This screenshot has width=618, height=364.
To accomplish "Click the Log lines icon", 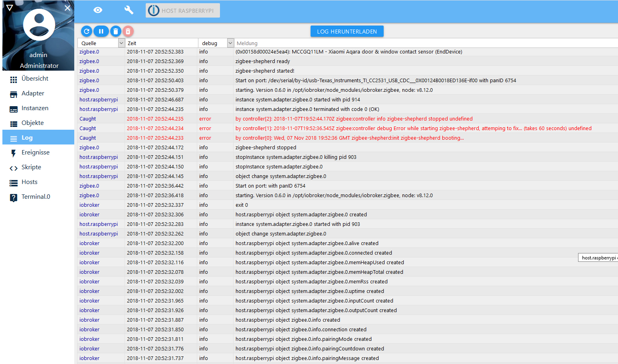I will pos(14,138).
